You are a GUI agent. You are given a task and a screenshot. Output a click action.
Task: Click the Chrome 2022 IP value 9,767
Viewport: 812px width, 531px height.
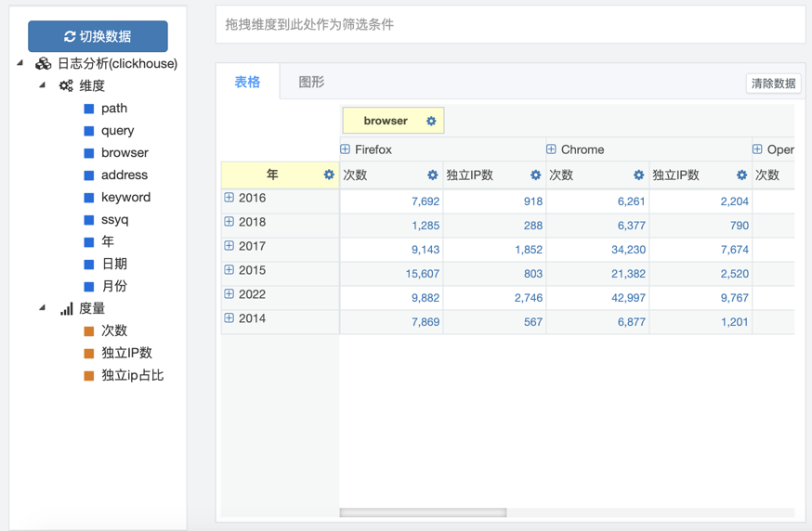point(734,298)
